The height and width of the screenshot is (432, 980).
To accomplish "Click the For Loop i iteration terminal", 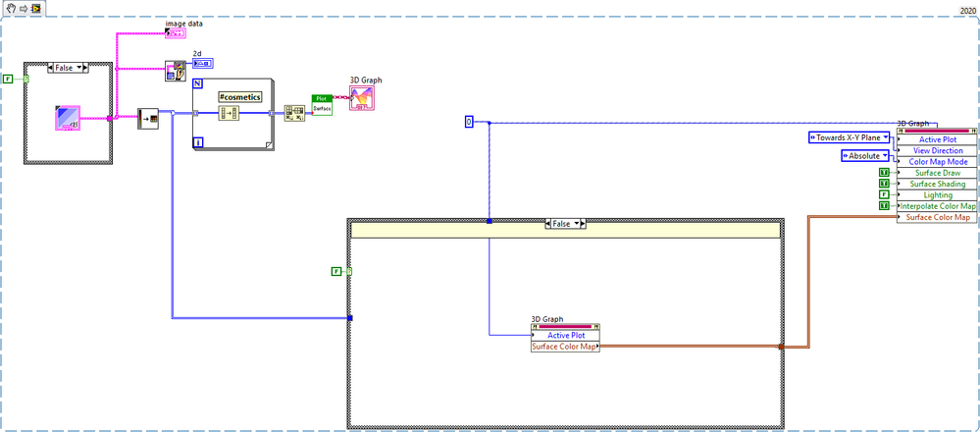I will (198, 142).
